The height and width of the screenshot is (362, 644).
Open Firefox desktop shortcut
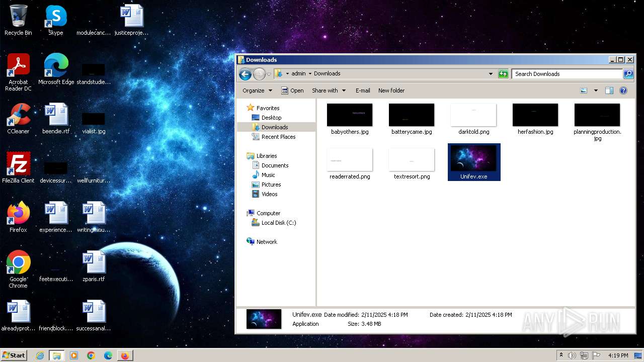18,217
